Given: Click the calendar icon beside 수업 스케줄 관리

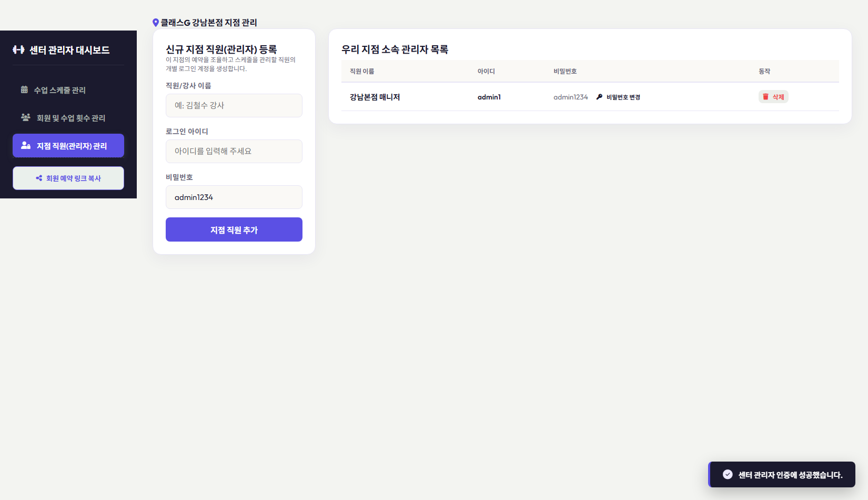Looking at the screenshot, I should (24, 89).
